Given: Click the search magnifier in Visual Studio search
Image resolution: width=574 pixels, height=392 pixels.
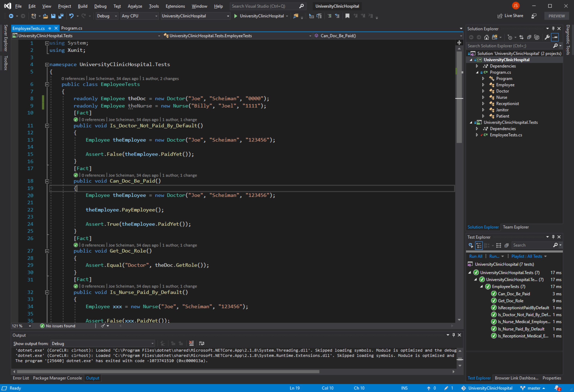Looking at the screenshot, I should pos(301,6).
